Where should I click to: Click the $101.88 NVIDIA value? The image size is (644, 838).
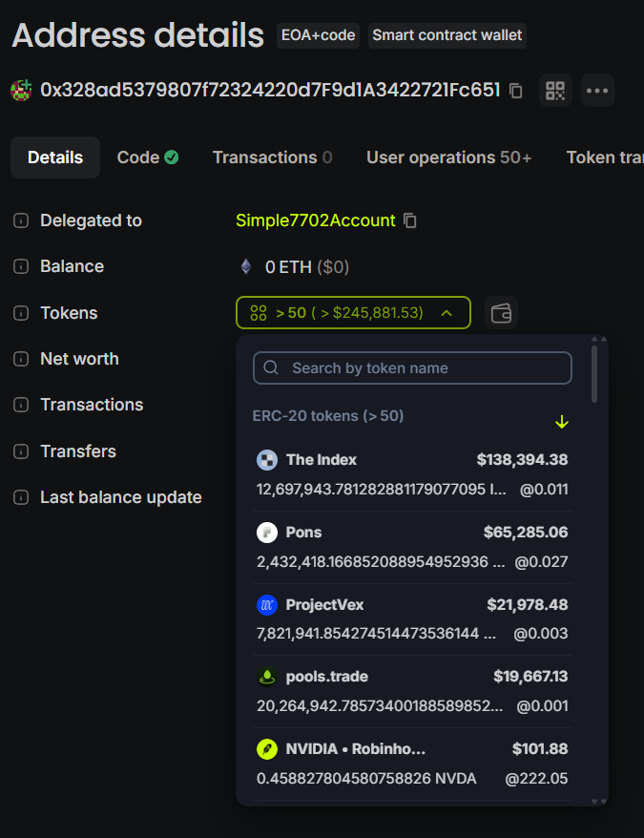(540, 748)
